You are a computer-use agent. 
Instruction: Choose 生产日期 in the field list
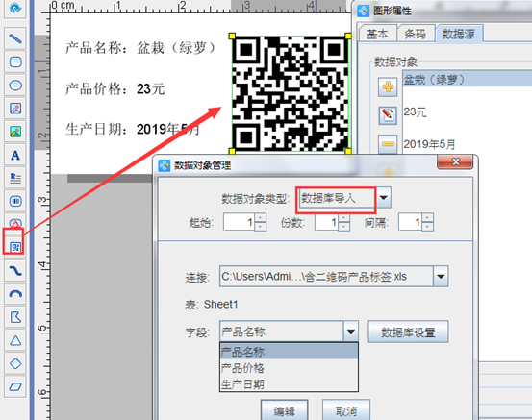(289, 384)
